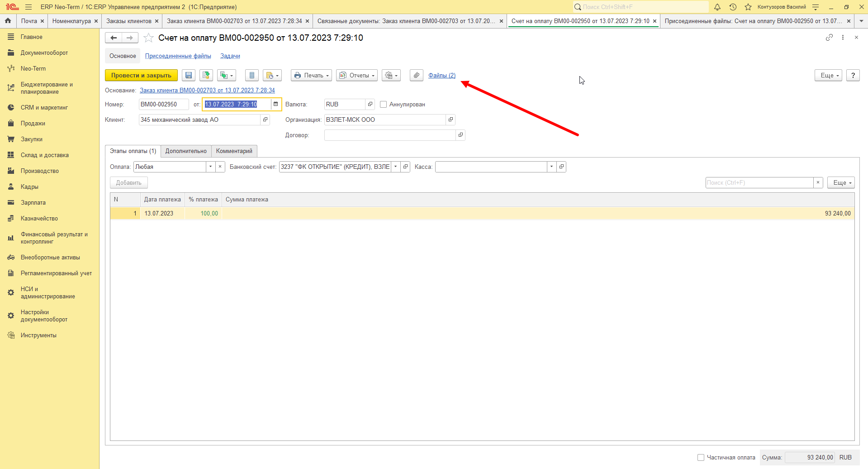The height and width of the screenshot is (469, 868).
Task: Go forward using the right arrow button
Action: tap(130, 38)
